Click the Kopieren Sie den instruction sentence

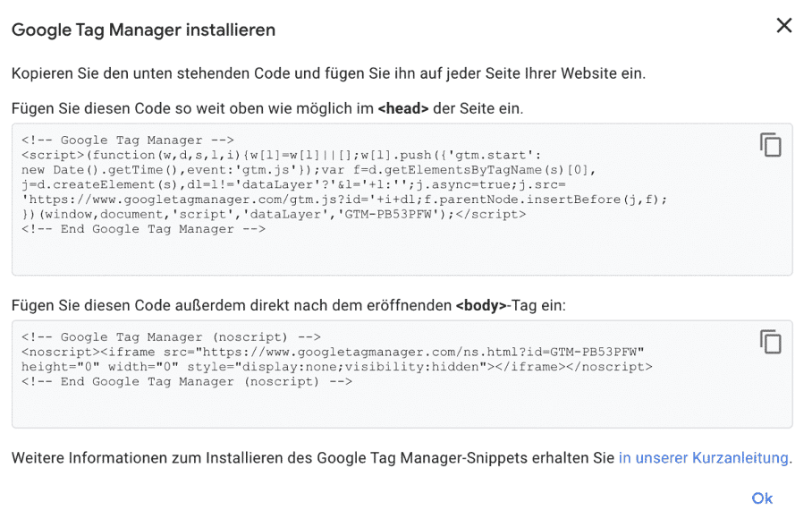point(328,73)
